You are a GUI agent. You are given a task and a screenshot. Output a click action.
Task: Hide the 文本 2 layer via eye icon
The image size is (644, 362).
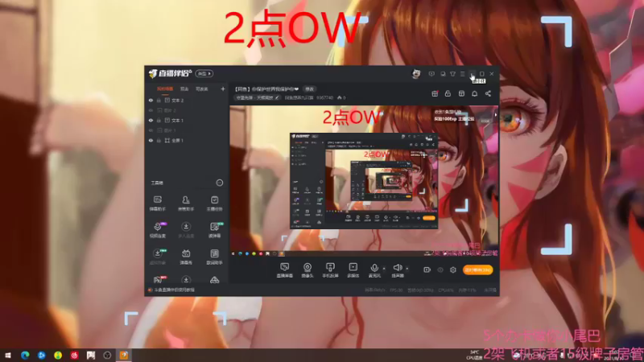pyautogui.click(x=151, y=101)
